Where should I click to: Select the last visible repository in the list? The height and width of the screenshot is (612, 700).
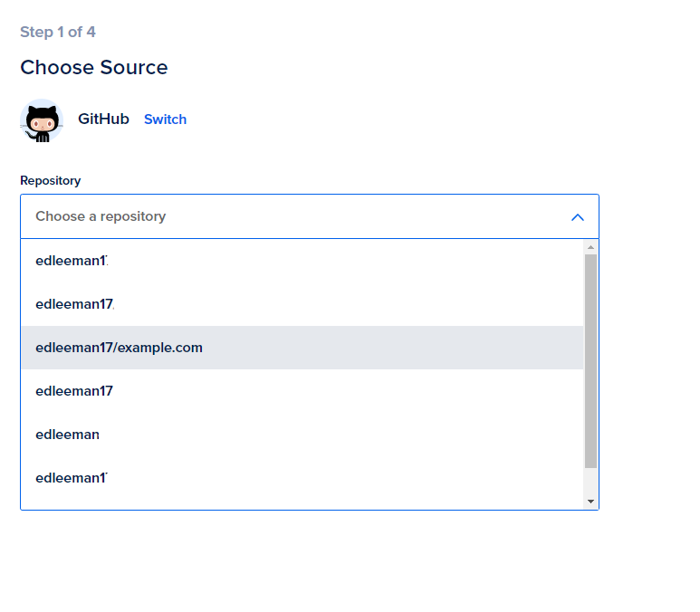[x=72, y=478]
